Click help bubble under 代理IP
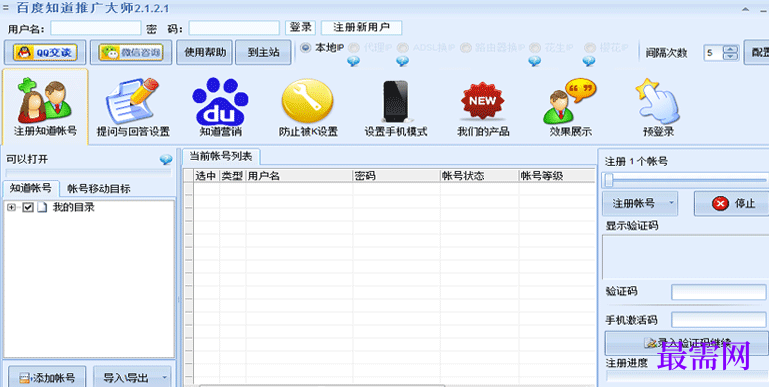 (353, 61)
